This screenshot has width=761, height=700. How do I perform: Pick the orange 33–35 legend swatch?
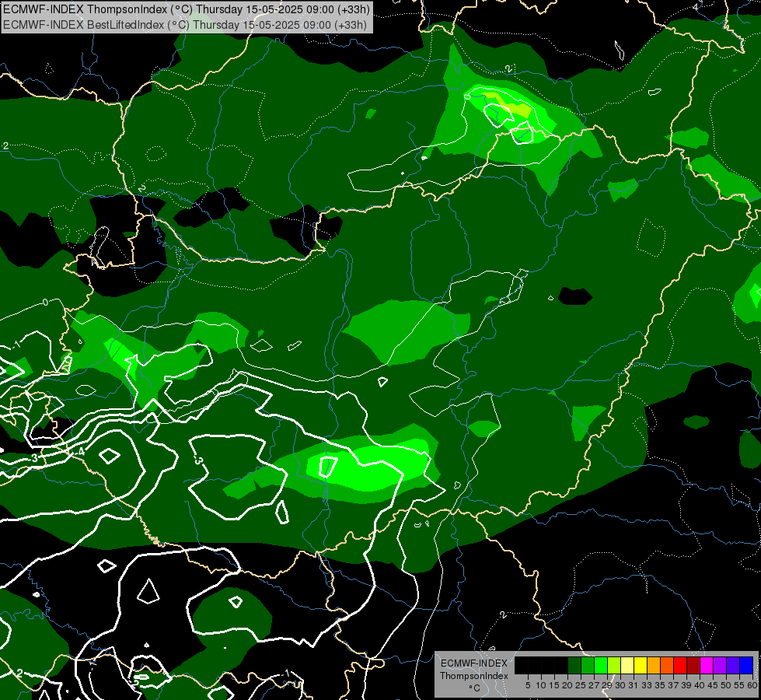[x=654, y=665]
